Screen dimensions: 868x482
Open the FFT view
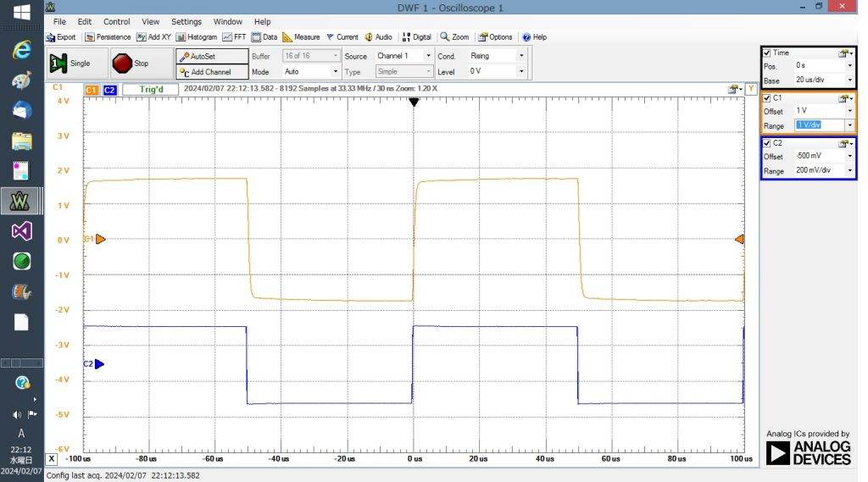[234, 37]
